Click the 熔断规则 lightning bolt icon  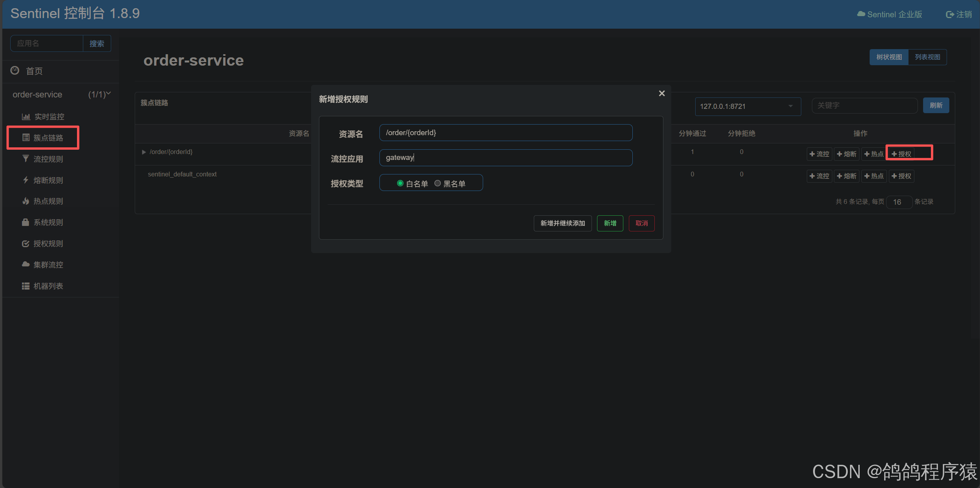point(26,180)
